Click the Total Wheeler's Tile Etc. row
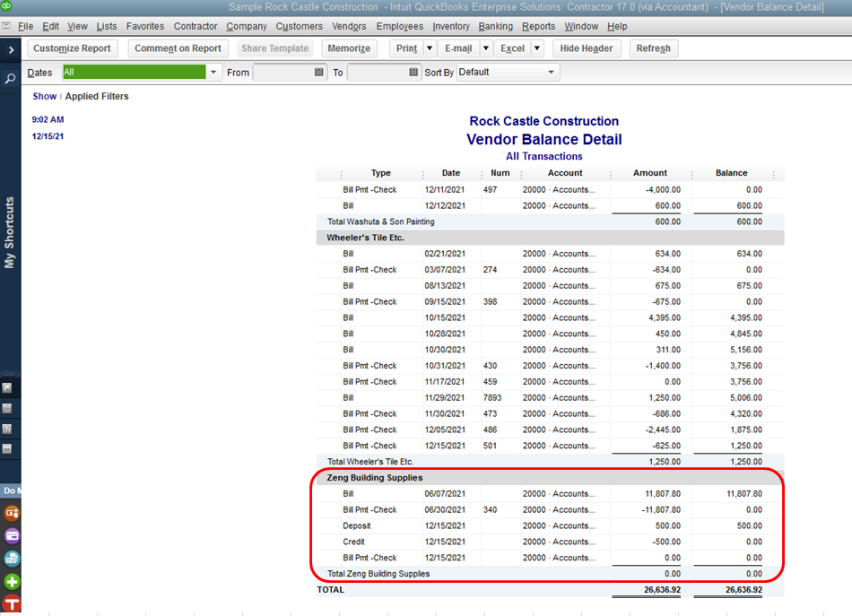 [550, 462]
